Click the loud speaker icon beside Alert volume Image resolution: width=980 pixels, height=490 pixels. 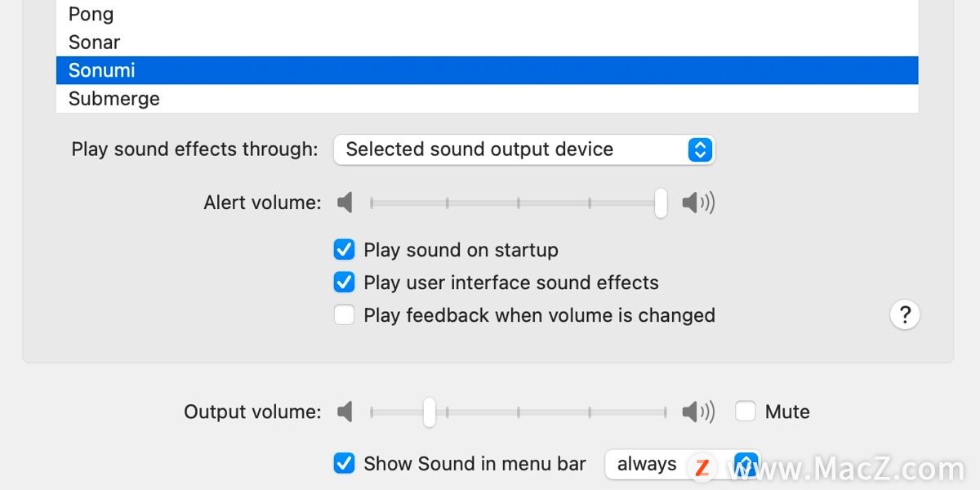(x=698, y=203)
